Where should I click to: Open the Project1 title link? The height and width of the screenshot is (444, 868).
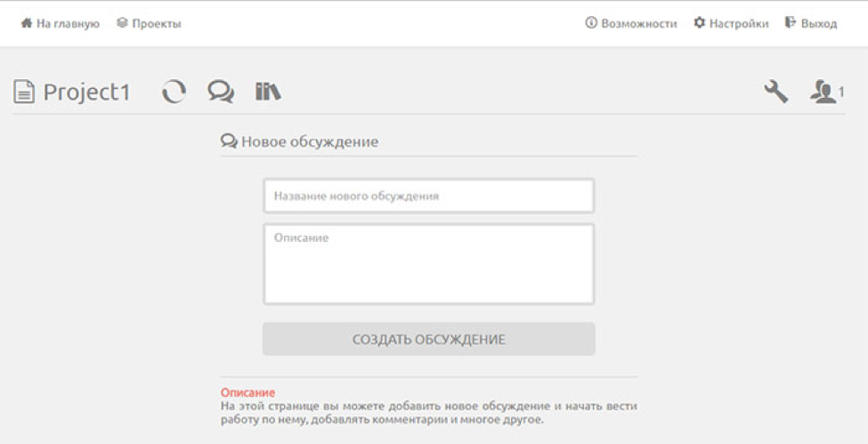pos(87,92)
